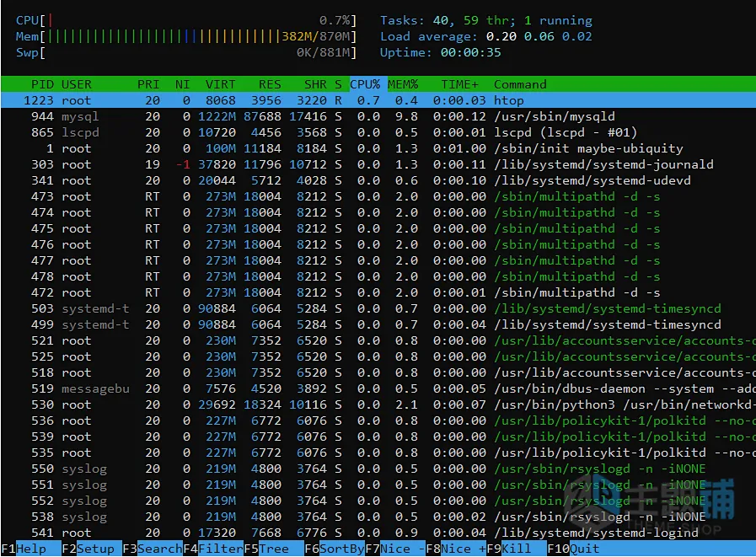Select the systemd-journald process row
The image size is (756, 557).
click(378, 164)
